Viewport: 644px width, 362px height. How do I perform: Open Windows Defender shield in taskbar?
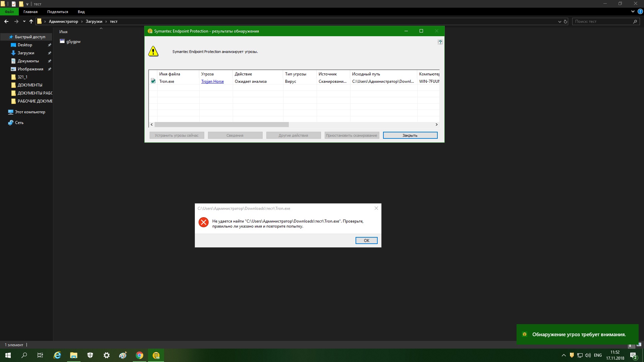pyautogui.click(x=90, y=355)
